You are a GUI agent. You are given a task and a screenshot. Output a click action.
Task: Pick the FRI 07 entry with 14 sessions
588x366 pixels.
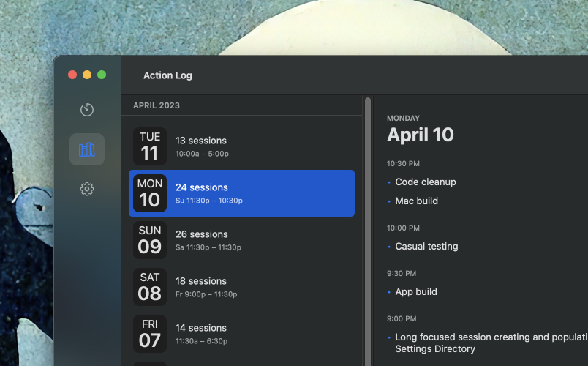click(241, 334)
